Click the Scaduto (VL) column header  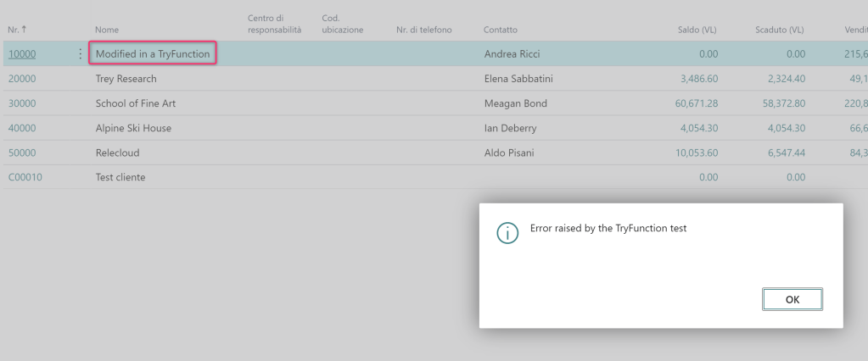[779, 30]
